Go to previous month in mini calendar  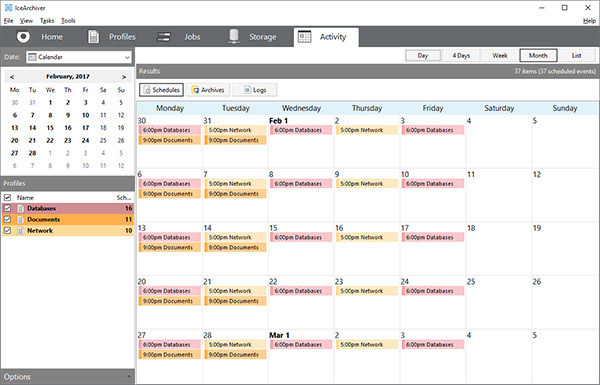click(x=12, y=77)
